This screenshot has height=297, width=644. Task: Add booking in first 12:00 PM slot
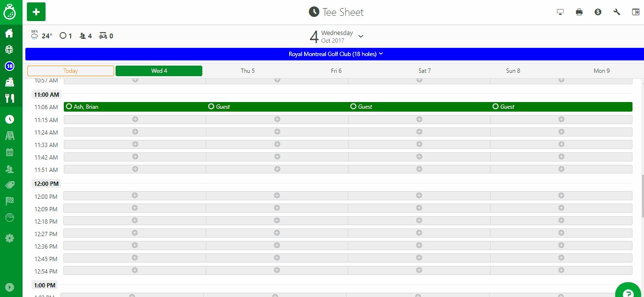pyautogui.click(x=135, y=195)
